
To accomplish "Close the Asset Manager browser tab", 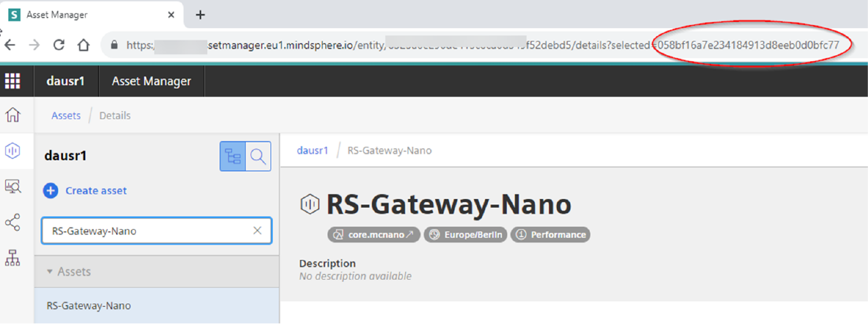I will pyautogui.click(x=171, y=15).
